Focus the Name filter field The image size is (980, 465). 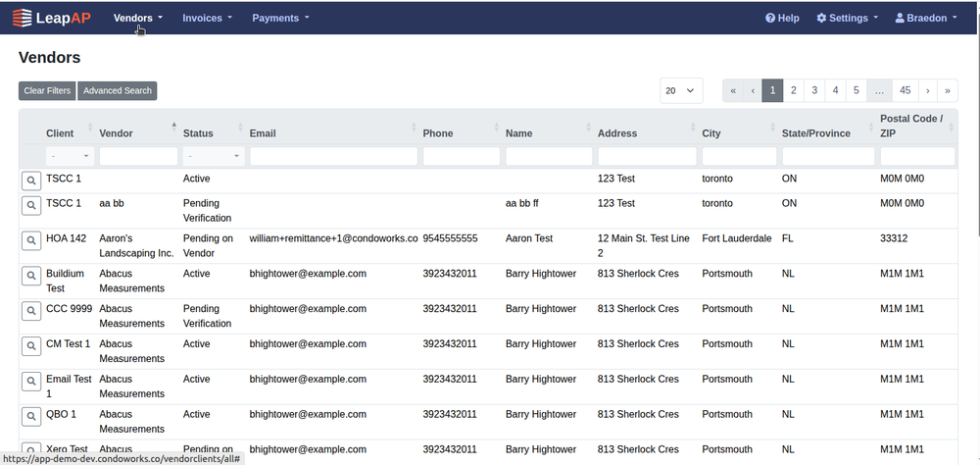click(x=549, y=156)
